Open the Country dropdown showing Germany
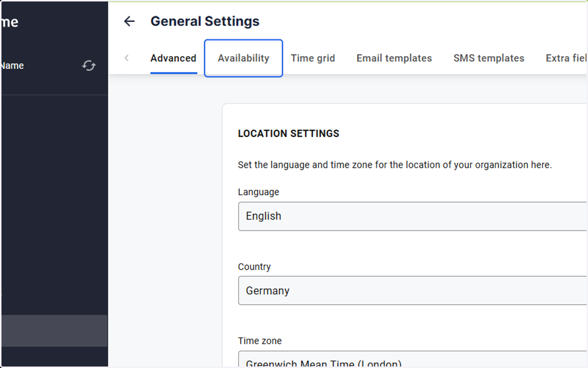 (413, 290)
